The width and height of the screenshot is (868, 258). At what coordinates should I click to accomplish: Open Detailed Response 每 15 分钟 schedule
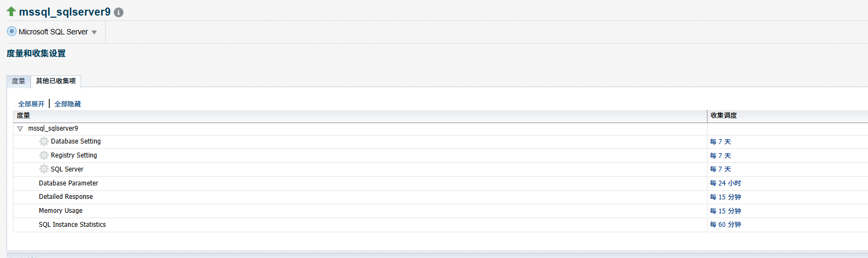(725, 197)
